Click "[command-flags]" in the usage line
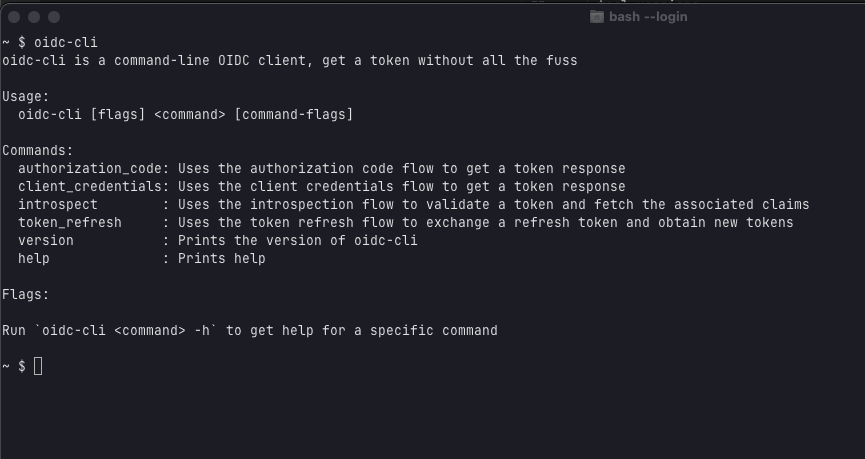Image resolution: width=865 pixels, height=459 pixels. pyautogui.click(x=294, y=114)
